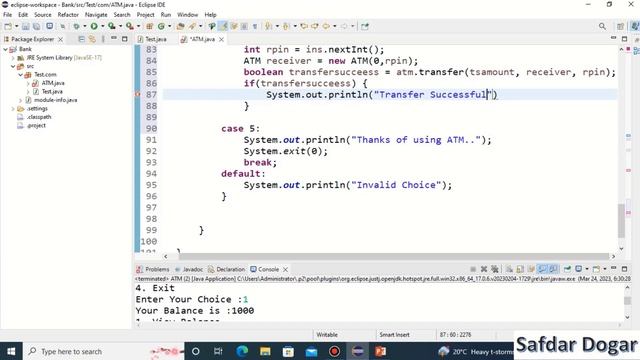Click the Debug bug icon in toolbar

(x=76, y=26)
